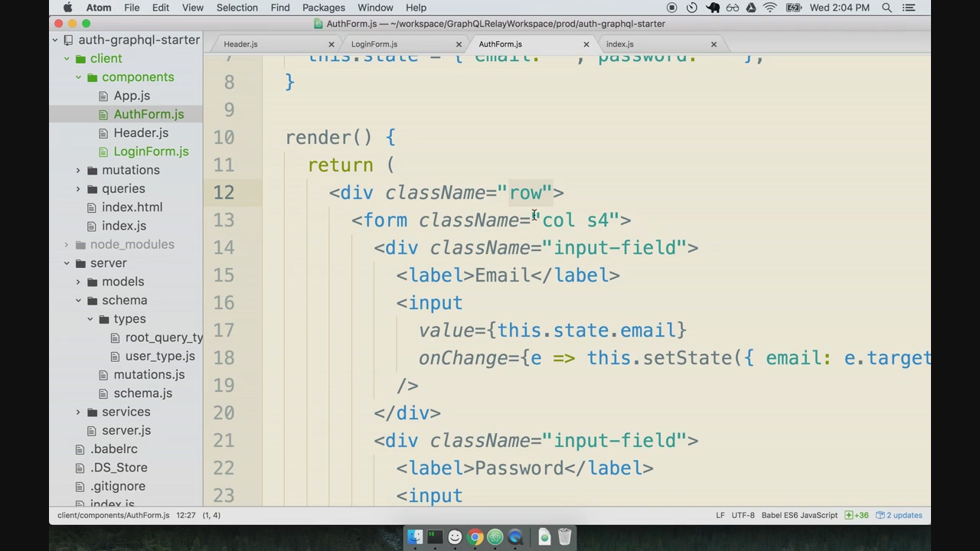980x551 pixels.
Task: Open Google Drive menu bar icon
Action: (x=752, y=8)
